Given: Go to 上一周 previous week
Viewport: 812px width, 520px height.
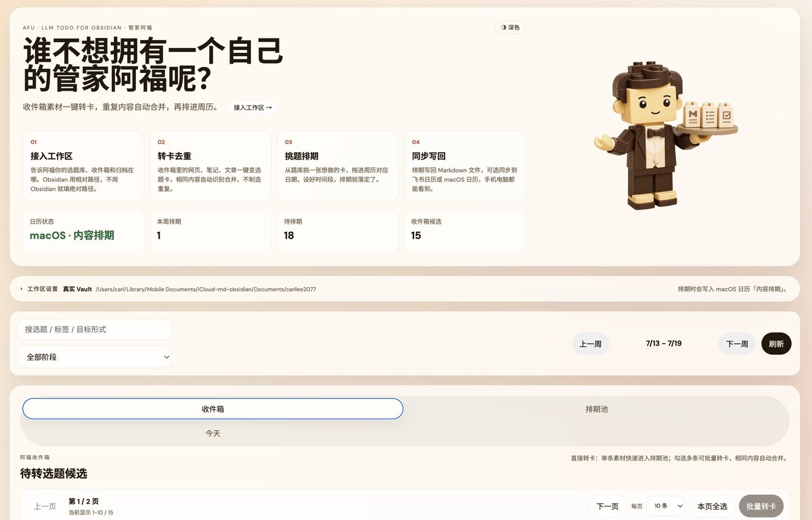Looking at the screenshot, I should 591,344.
